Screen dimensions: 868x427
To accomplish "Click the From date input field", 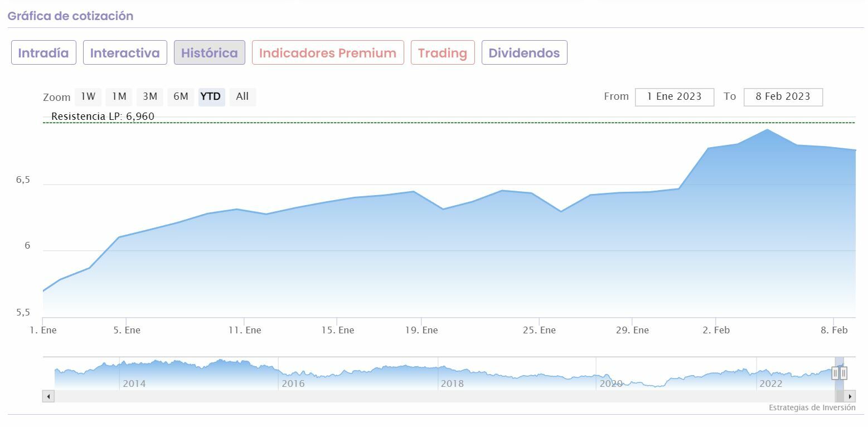I will click(x=675, y=96).
